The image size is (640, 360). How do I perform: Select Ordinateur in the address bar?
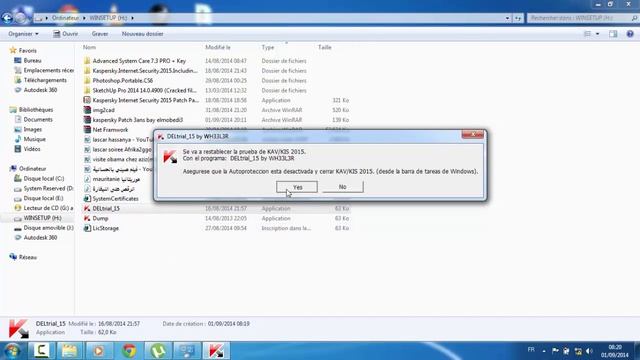pos(65,18)
